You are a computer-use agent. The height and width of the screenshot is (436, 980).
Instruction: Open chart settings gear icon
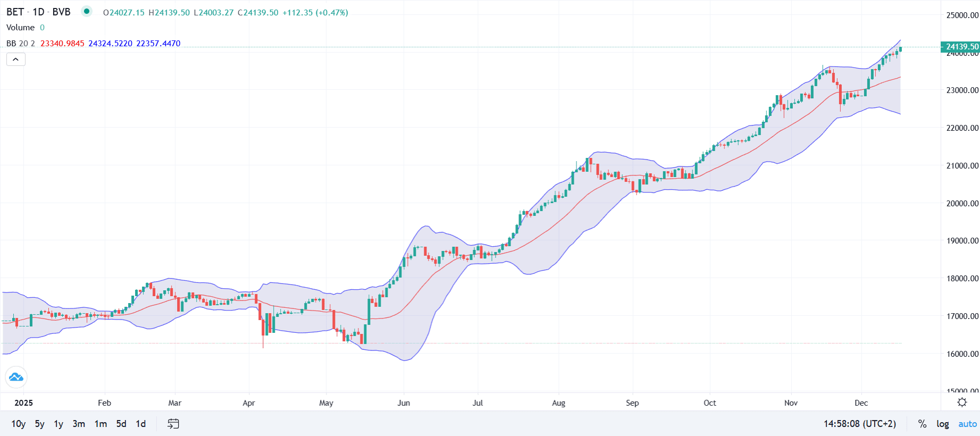click(x=962, y=402)
